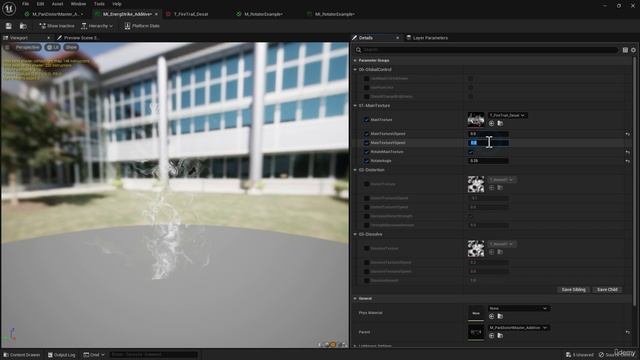
Task: Collapse the General section
Action: pos(355,298)
